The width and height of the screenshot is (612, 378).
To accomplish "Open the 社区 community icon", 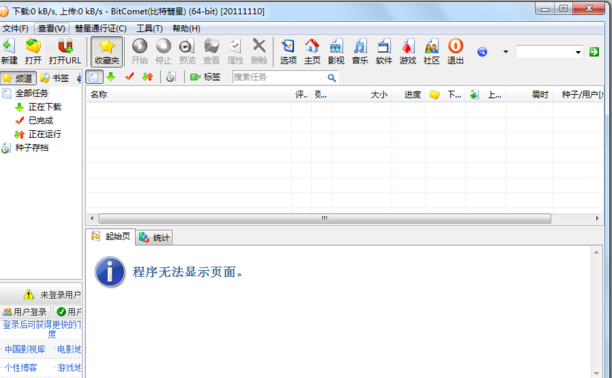I will tap(431, 51).
